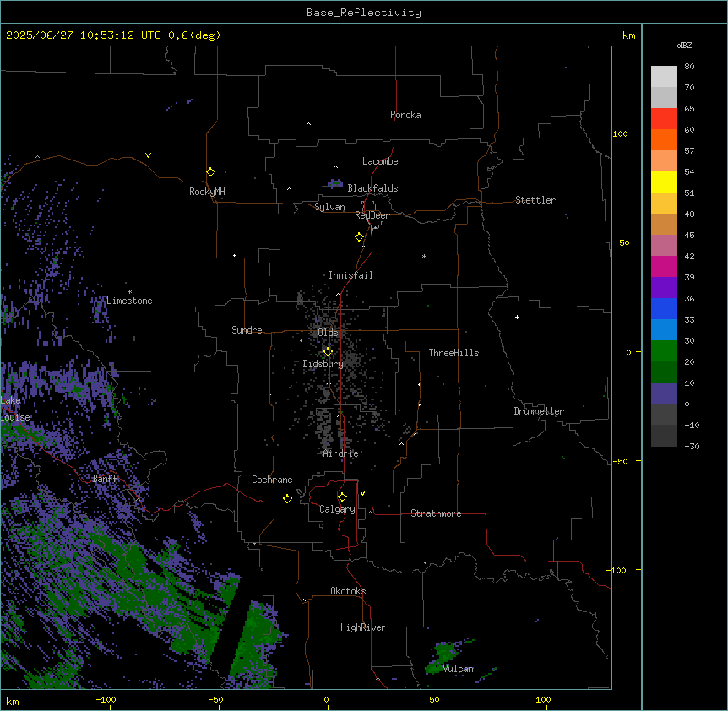The width and height of the screenshot is (728, 711).
Task: Pick the light blue 33-30 dBZ swatch
Action: (x=664, y=330)
